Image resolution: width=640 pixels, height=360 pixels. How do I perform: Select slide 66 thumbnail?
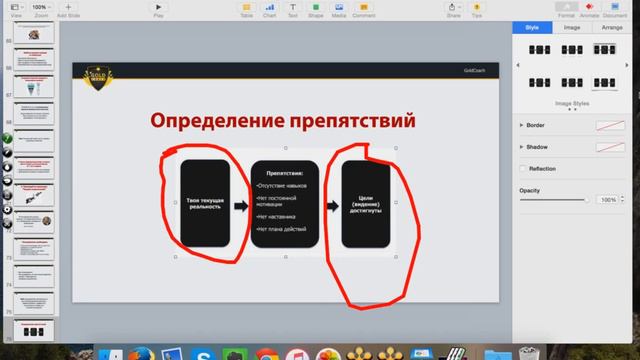(x=34, y=60)
